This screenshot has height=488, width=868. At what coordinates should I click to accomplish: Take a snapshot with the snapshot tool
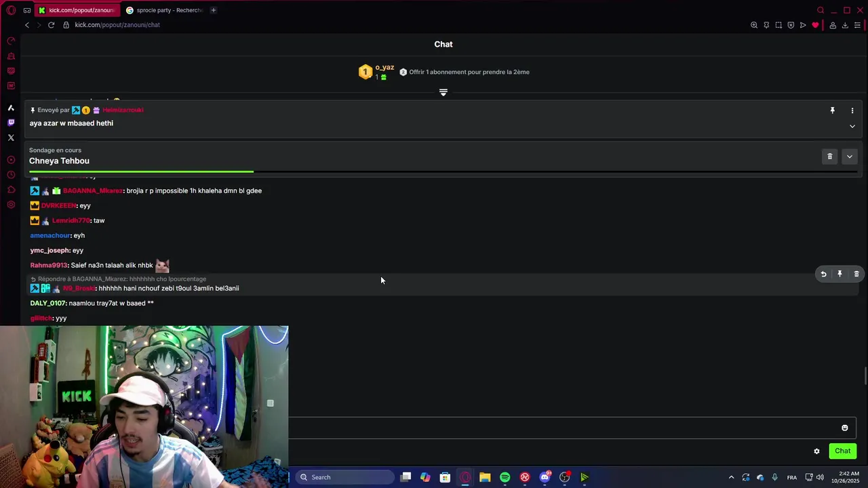[x=778, y=25]
